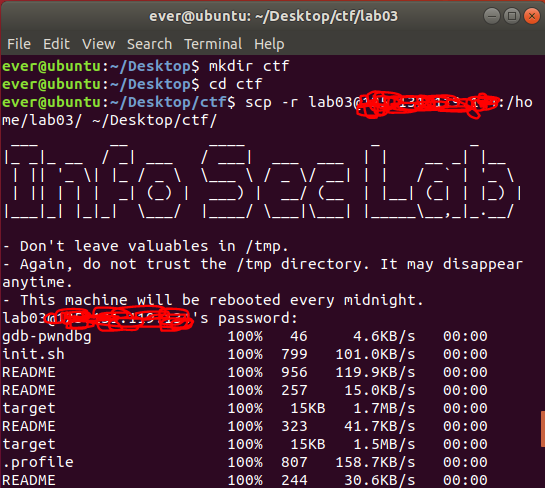Screen dimensions: 545x488
Task: Click the README row with size 956
Action: (245, 373)
